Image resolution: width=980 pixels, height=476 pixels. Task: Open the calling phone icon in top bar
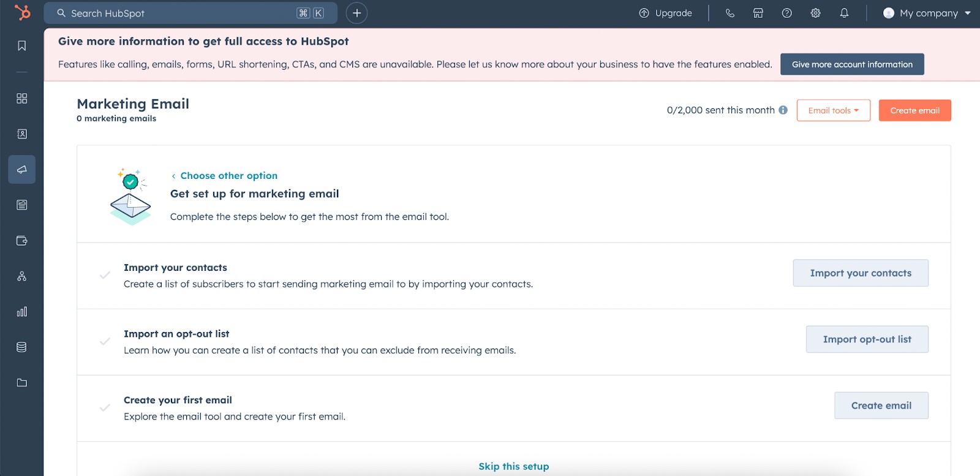pos(729,13)
